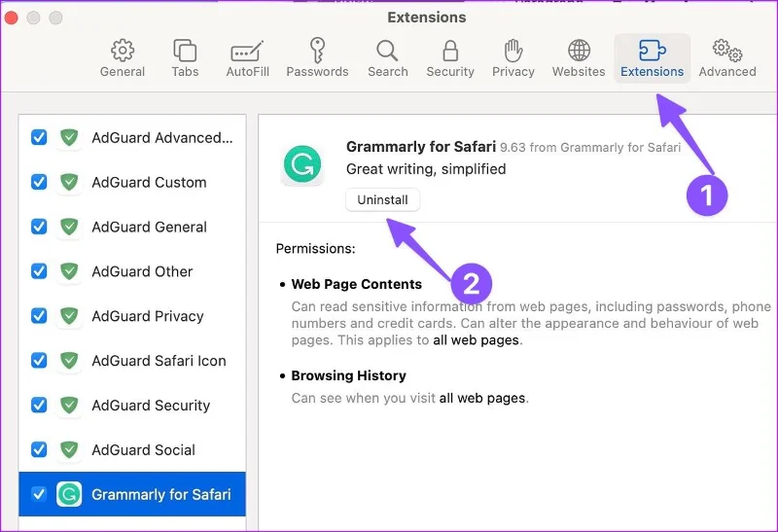Open the Passwords key icon
The height and width of the screenshot is (532, 778).
pyautogui.click(x=317, y=51)
